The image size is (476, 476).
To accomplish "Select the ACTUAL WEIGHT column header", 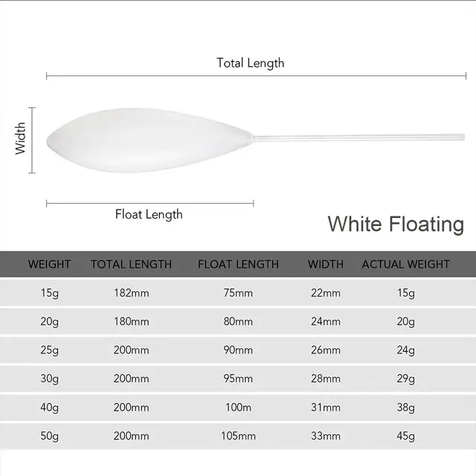I will pyautogui.click(x=405, y=264).
